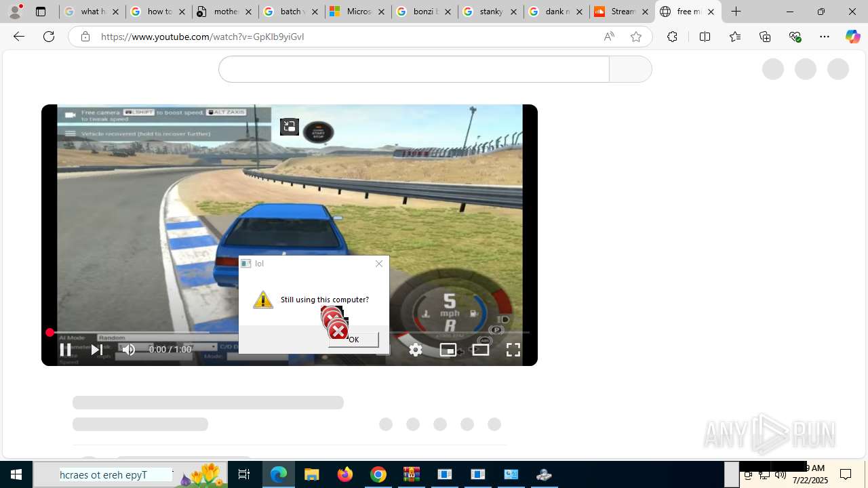Open Tab actions menu
868x488 pixels.
click(x=41, y=12)
